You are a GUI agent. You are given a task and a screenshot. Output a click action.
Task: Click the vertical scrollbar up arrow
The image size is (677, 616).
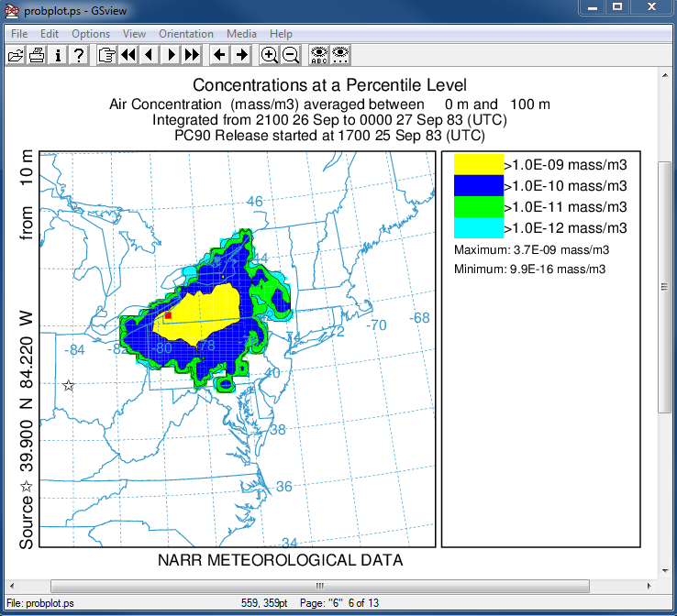click(665, 75)
